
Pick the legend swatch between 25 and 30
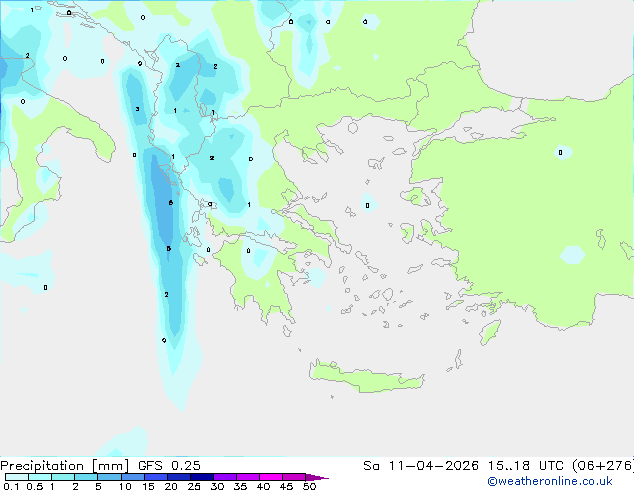pyautogui.click(x=202, y=477)
